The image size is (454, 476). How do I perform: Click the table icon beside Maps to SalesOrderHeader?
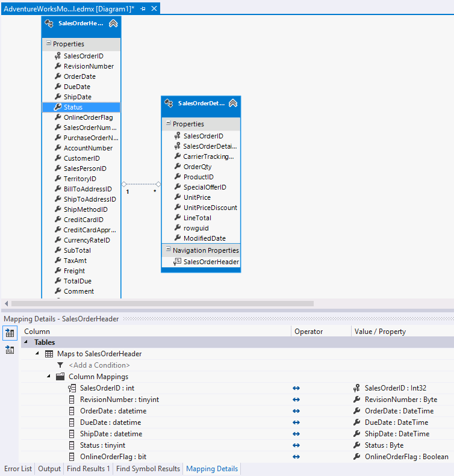tap(49, 354)
